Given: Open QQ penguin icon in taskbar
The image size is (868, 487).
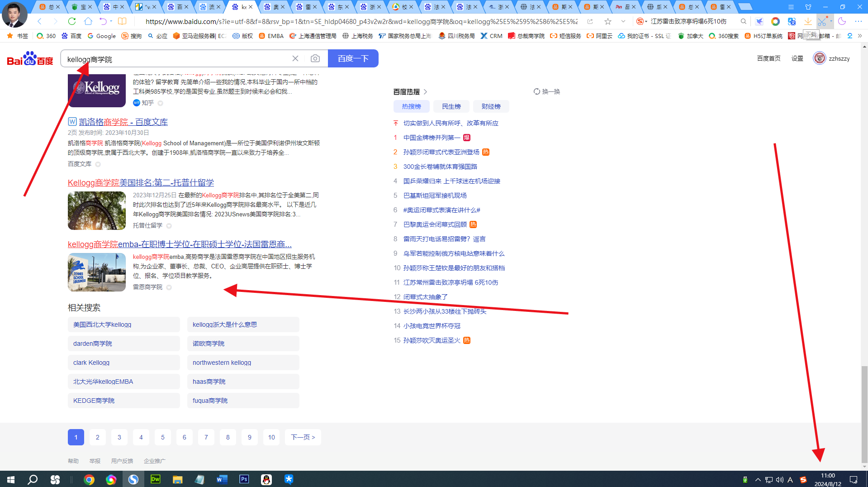Looking at the screenshot, I should tap(266, 479).
